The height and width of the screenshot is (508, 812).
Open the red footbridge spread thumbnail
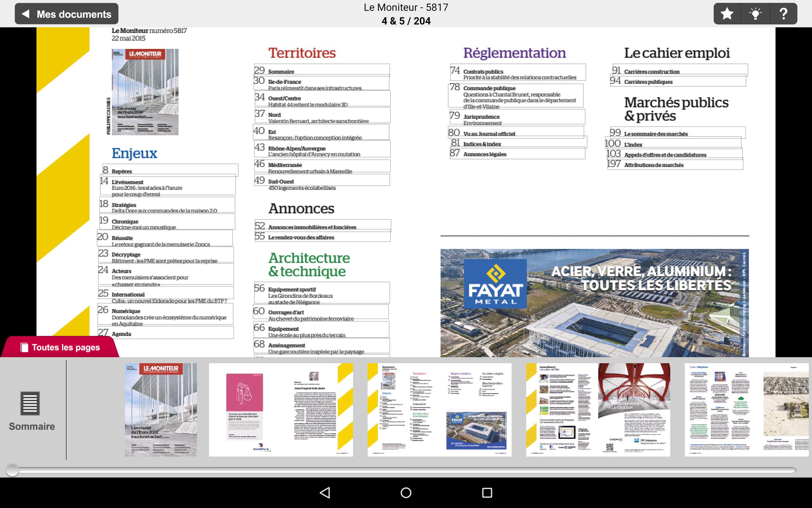(x=598, y=410)
